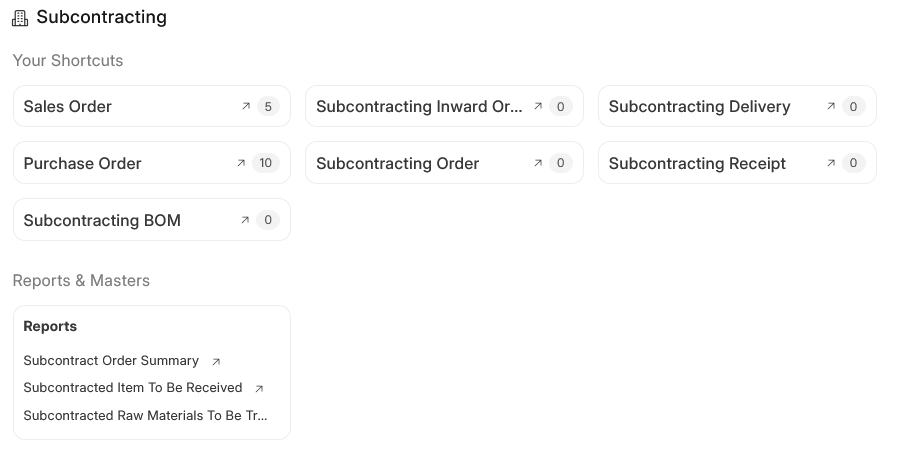Open the Subcontracting BOM shortcut

point(102,221)
